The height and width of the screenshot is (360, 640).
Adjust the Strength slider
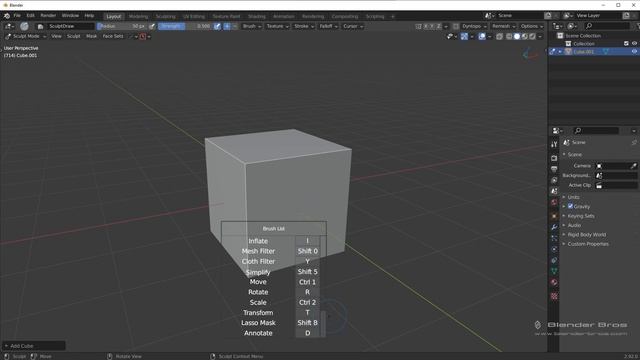click(x=185, y=26)
